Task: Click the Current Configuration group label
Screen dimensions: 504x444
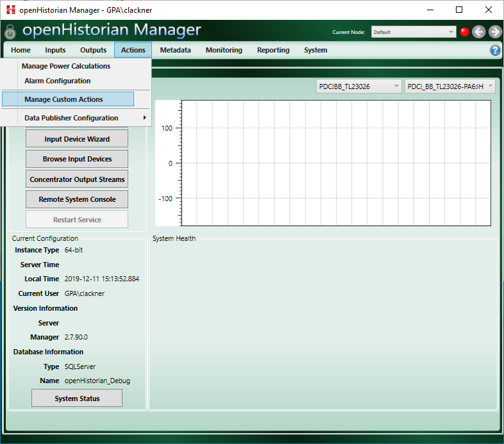Action: click(45, 238)
